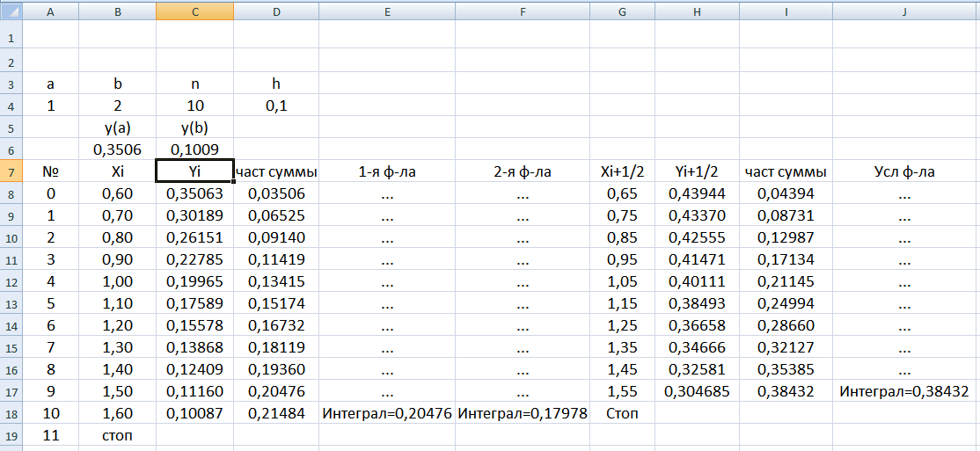This screenshot has height=451, width=980.
Task: Click the Xi+1/2 header cell
Action: coord(623,171)
